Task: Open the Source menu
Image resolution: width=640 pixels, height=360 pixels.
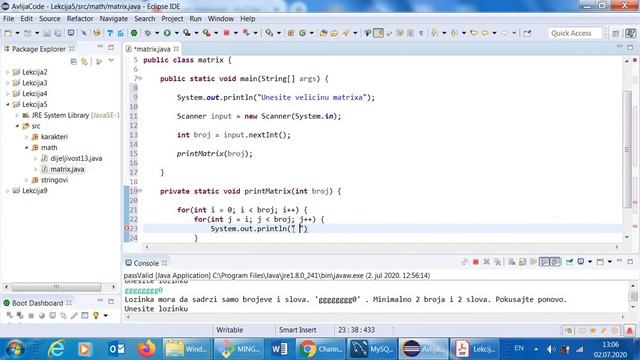Action: 49,19
